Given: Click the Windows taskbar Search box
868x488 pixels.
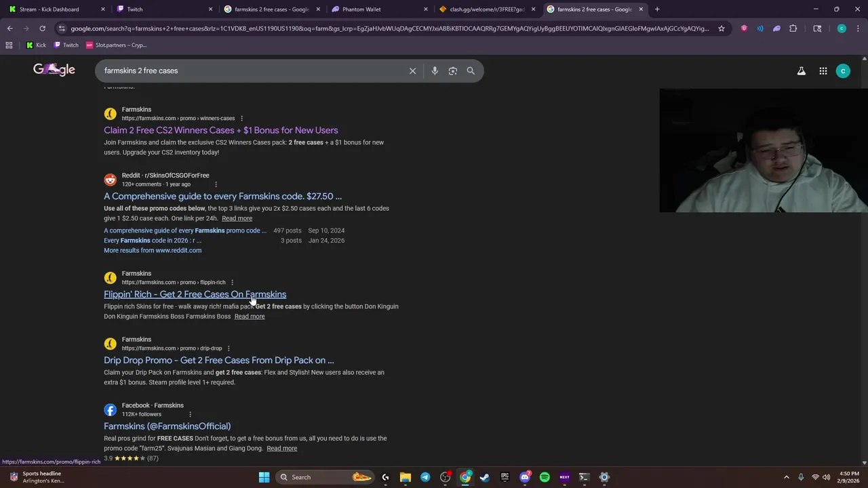Looking at the screenshot, I should [x=325, y=477].
